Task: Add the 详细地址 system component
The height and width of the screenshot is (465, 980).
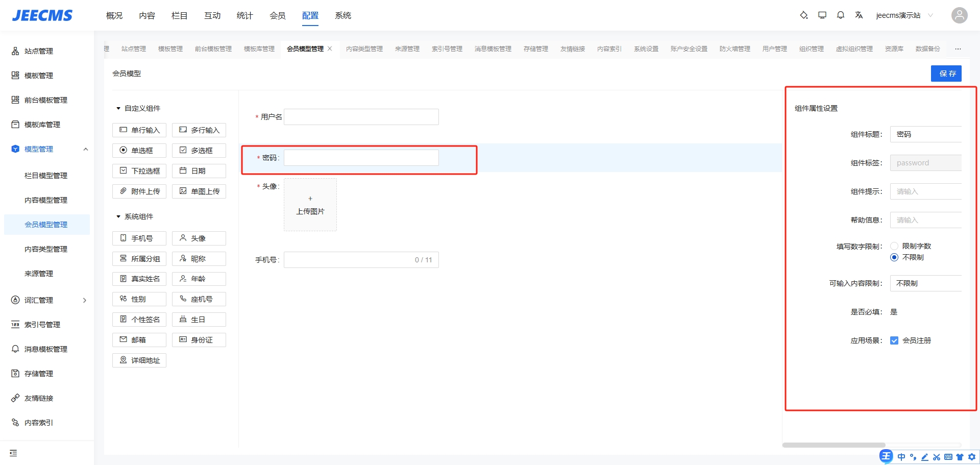Action: [x=139, y=360]
